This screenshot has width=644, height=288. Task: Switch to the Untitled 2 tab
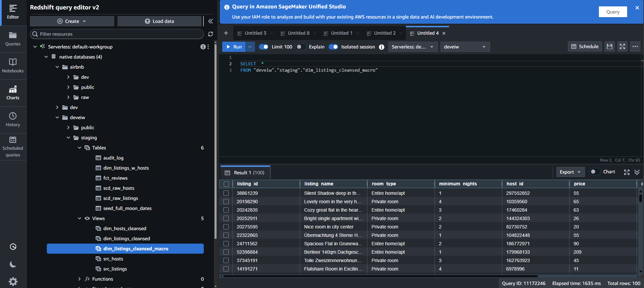click(385, 33)
